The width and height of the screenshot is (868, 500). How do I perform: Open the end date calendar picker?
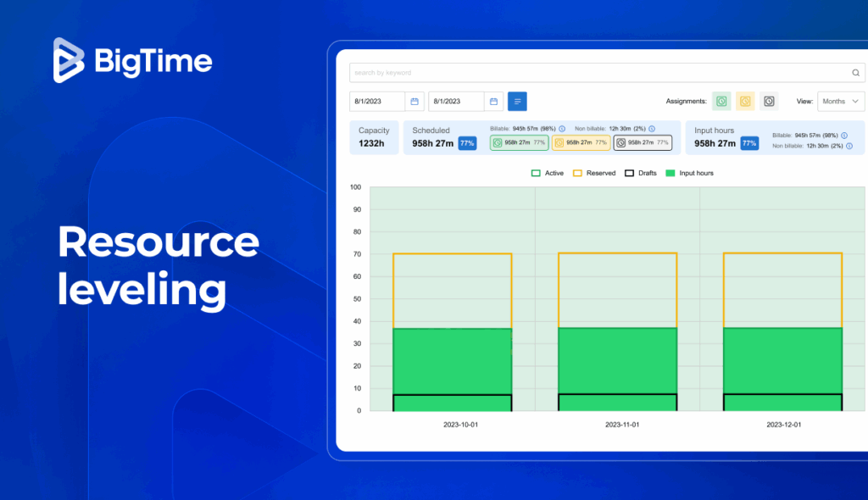493,102
